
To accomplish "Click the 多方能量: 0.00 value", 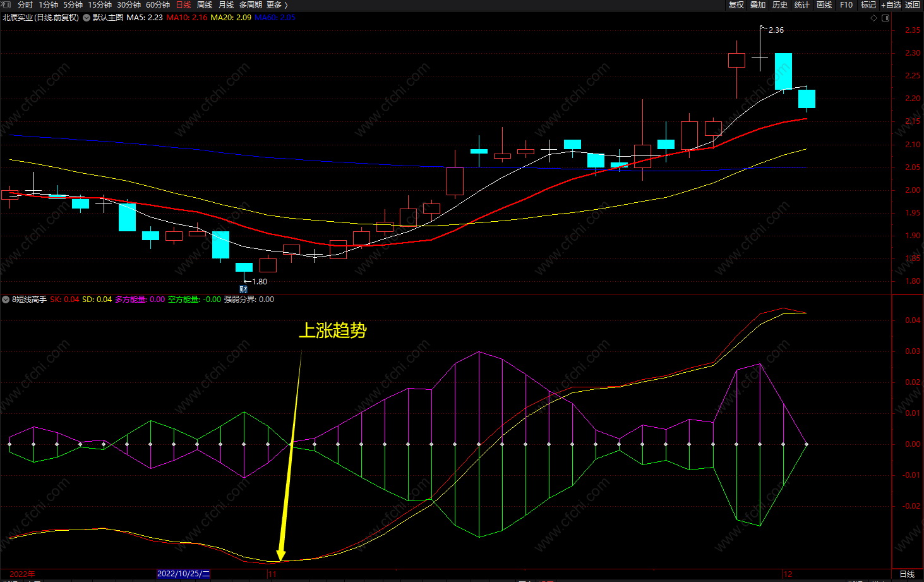I will tap(140, 300).
